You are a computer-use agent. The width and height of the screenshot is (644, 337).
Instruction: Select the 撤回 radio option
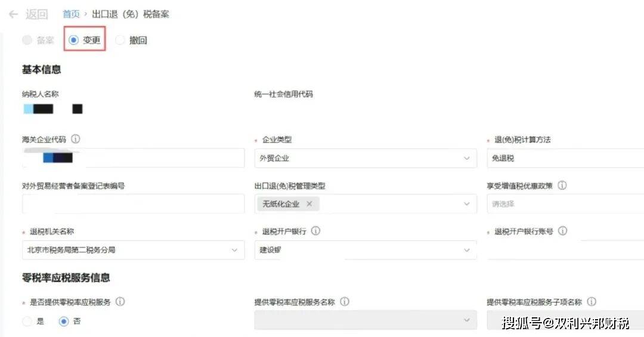[x=120, y=41]
